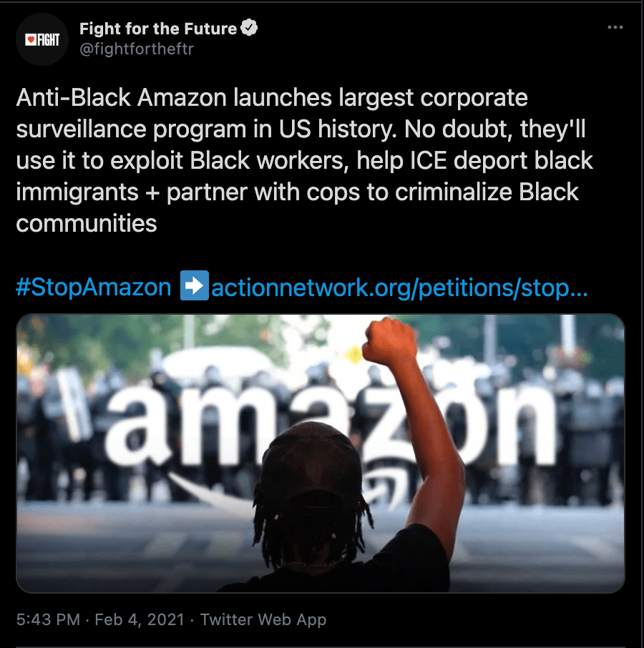Click the tweet text starting 'Anti-Black Amazon'
Viewport: 644px width, 648px height.
tap(305, 160)
